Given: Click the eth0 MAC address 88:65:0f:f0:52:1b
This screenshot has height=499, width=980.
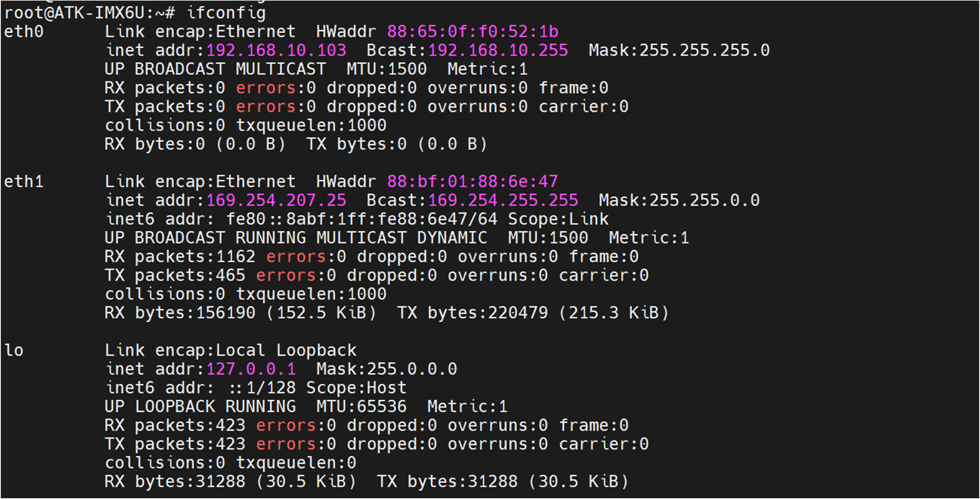Looking at the screenshot, I should (472, 32).
